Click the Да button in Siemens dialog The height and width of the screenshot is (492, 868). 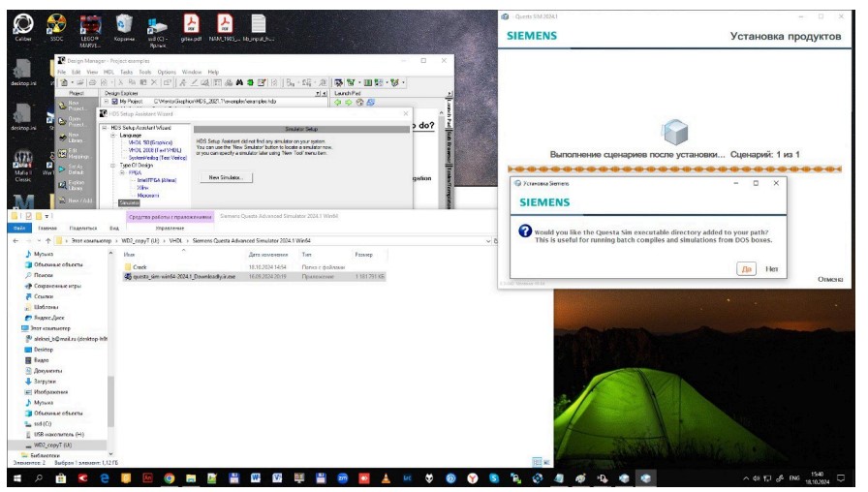click(746, 269)
